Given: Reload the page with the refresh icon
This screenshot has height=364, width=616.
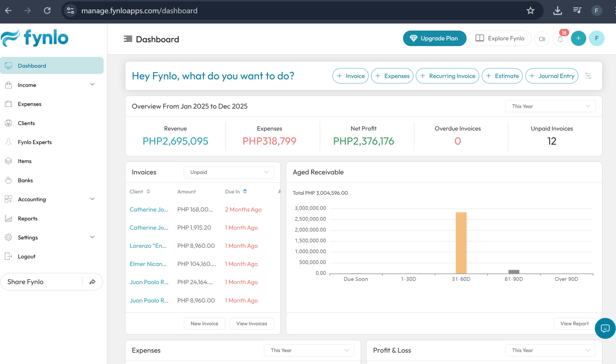Looking at the screenshot, I should (x=47, y=11).
